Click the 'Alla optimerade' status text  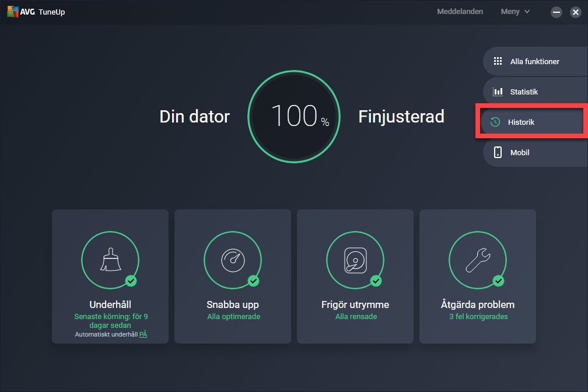[x=233, y=317]
